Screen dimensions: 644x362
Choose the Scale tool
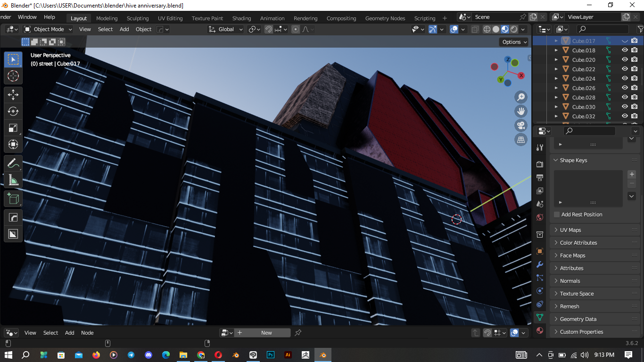point(13,128)
